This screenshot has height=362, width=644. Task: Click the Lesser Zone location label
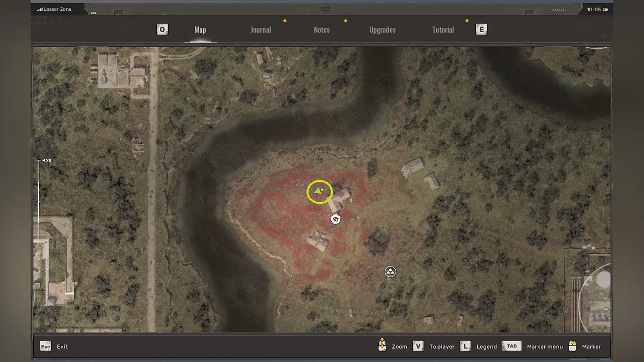tap(58, 9)
